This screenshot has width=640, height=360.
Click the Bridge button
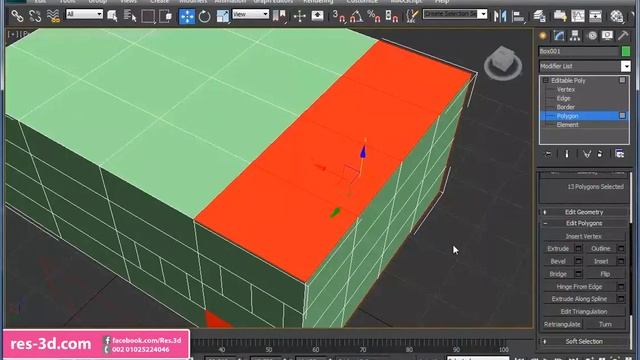(x=558, y=274)
